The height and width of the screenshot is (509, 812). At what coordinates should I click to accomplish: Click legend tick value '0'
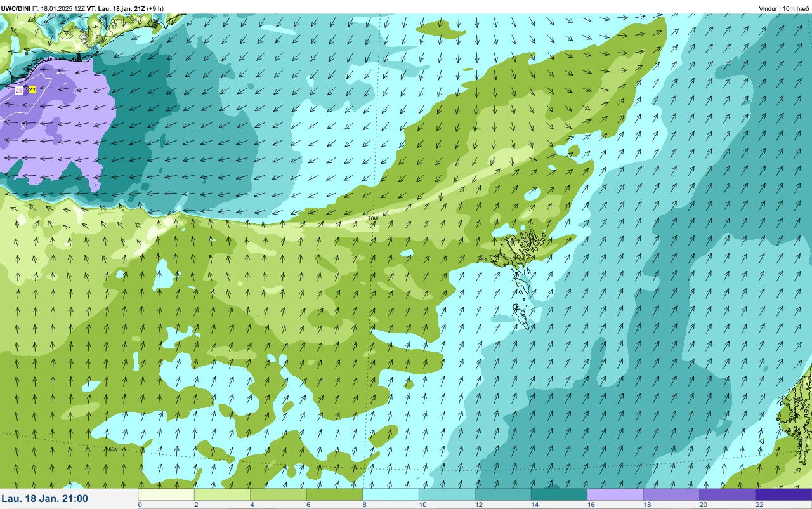(x=140, y=505)
